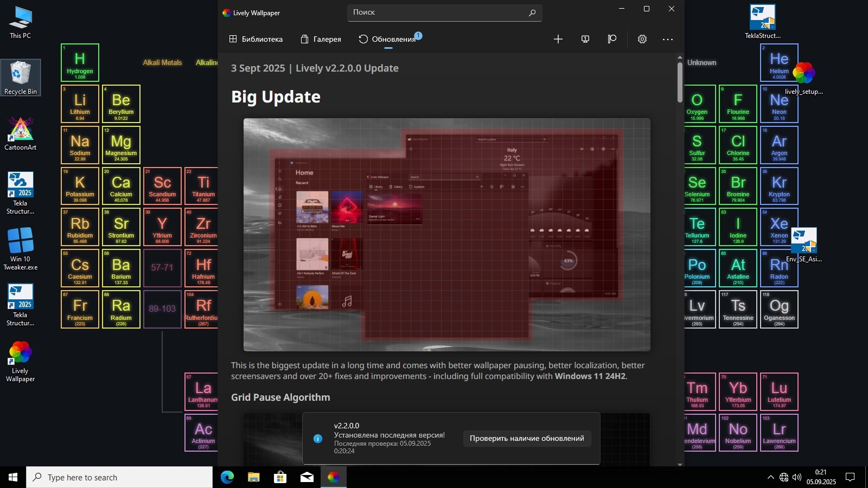Select the Win 10 Tweaker.exe desktop icon
868x488 pixels.
(21, 248)
